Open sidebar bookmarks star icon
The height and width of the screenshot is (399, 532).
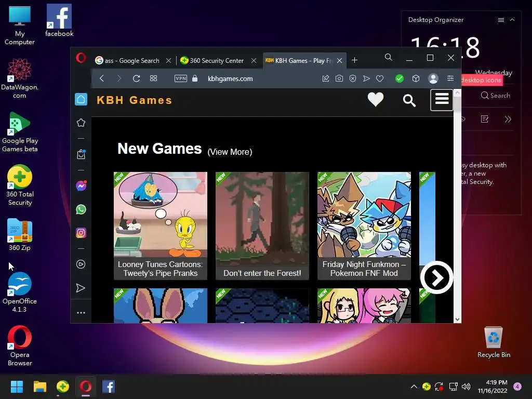pos(81,123)
